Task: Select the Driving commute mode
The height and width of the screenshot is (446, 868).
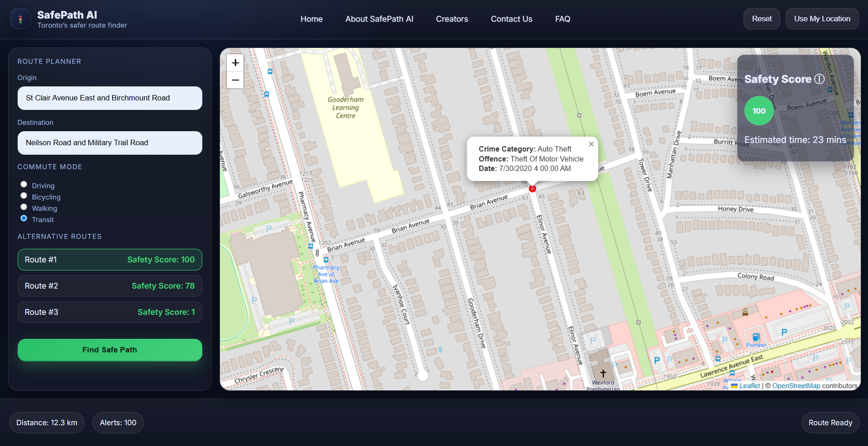Action: coord(24,184)
